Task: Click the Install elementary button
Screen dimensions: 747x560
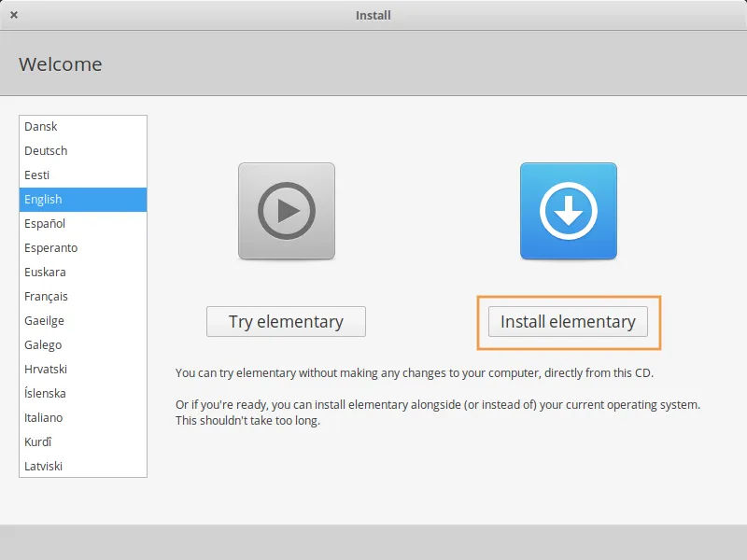Action: [568, 321]
